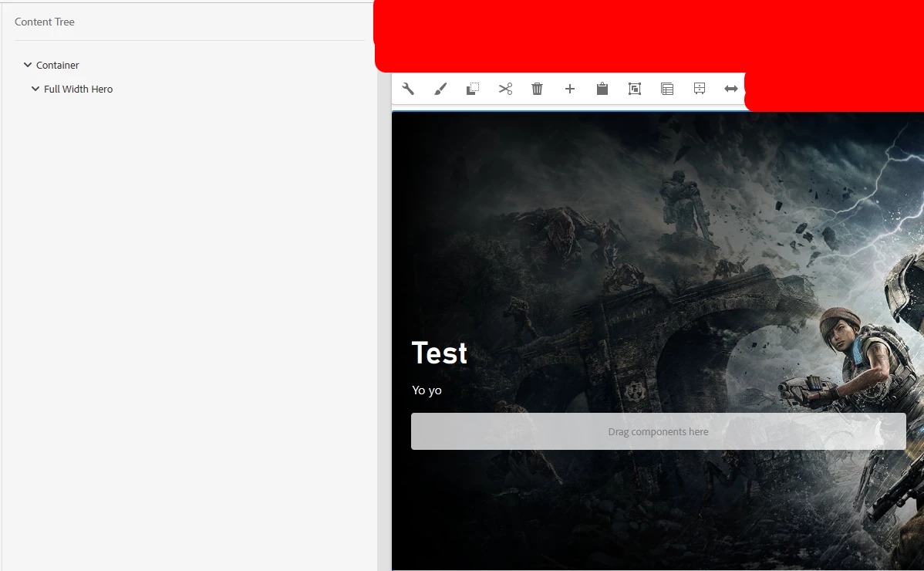Click the 'Yo yo' hero subtitle text
Image resolution: width=924 pixels, height=571 pixels.
point(427,390)
